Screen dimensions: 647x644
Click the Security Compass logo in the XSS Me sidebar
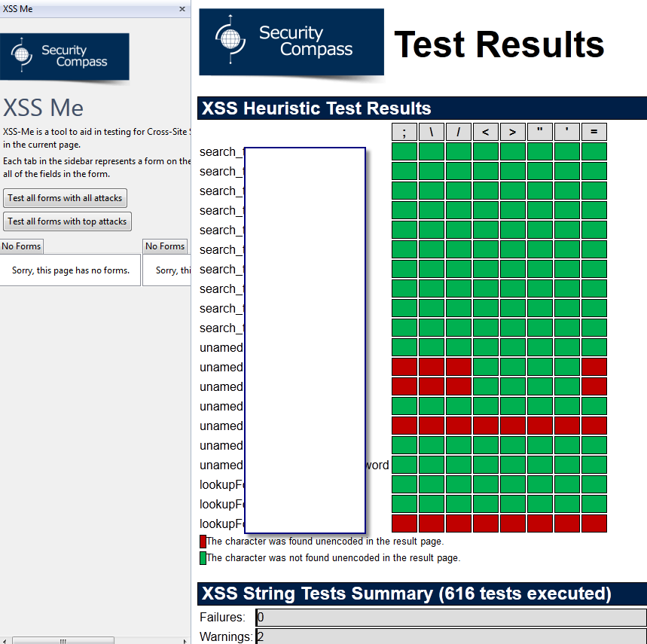pos(64,56)
